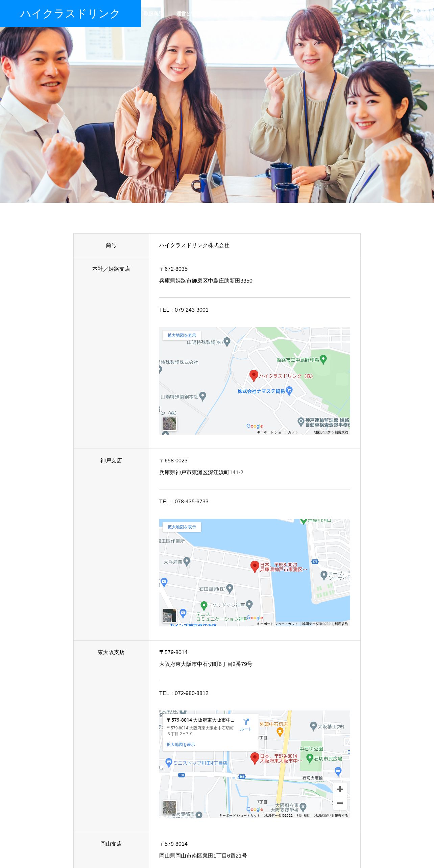434x868 pixels.
Task: Click the 外環中石切店 cafe pin
Action: pyautogui.click(x=280, y=732)
